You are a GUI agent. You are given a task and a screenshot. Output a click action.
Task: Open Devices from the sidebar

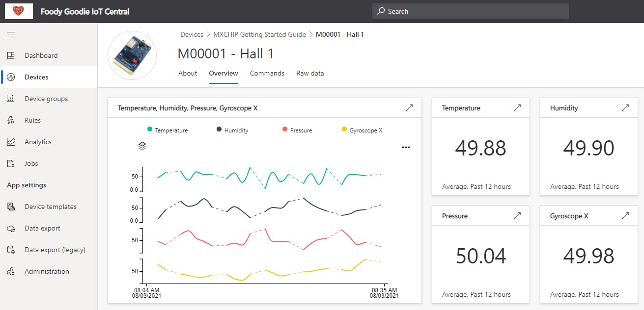[49, 77]
